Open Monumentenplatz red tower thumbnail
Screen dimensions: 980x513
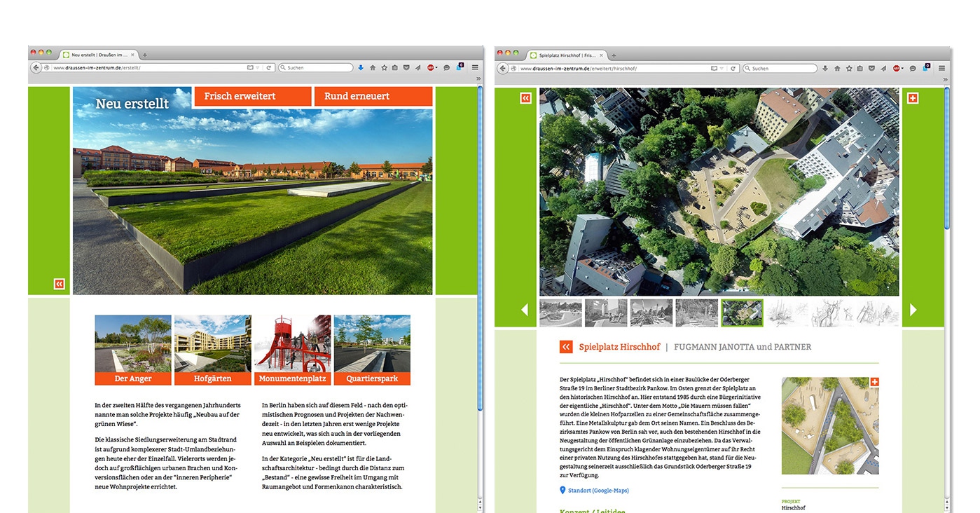click(x=292, y=343)
